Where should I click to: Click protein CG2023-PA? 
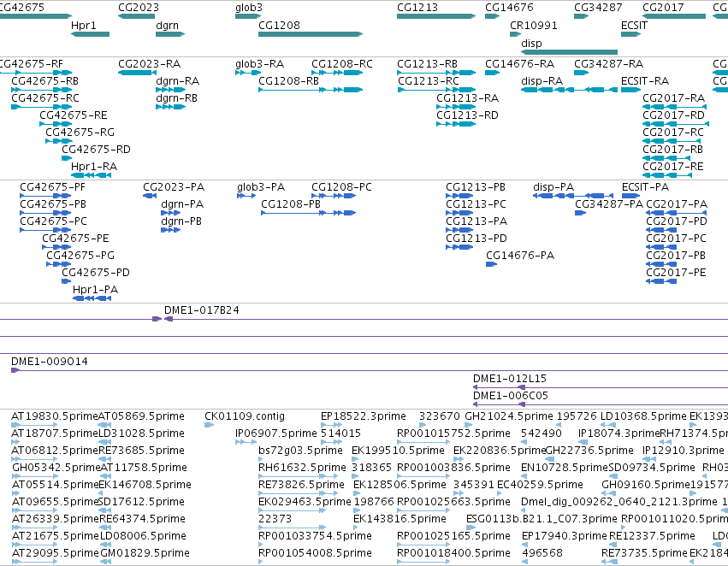(x=173, y=187)
